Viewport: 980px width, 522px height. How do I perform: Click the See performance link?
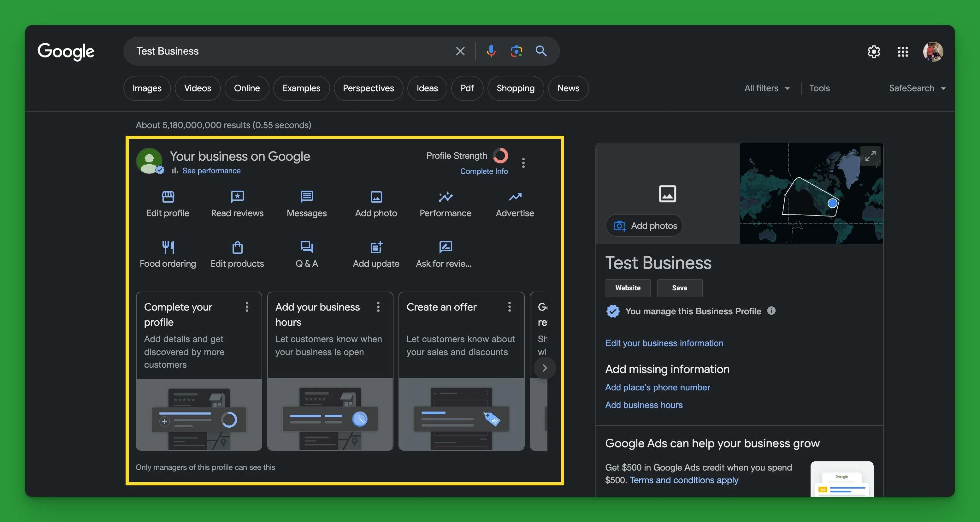click(x=211, y=170)
